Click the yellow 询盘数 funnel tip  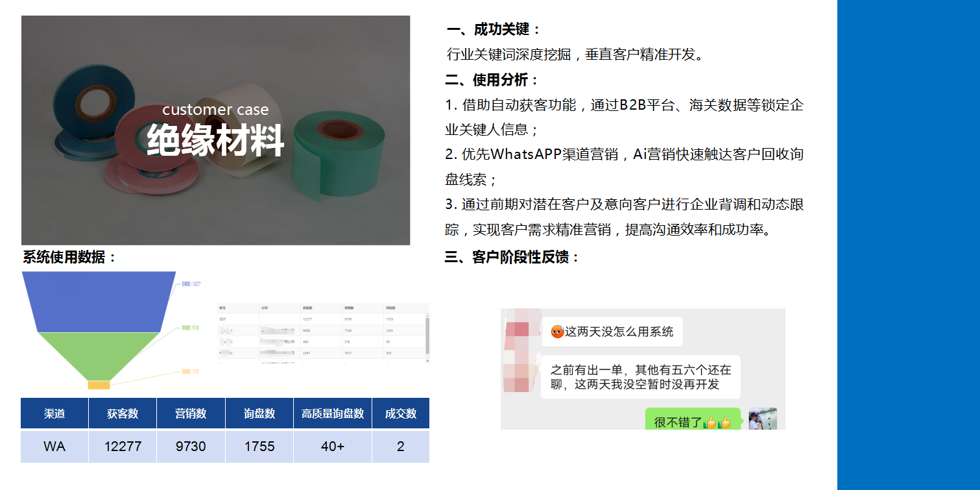point(99,386)
